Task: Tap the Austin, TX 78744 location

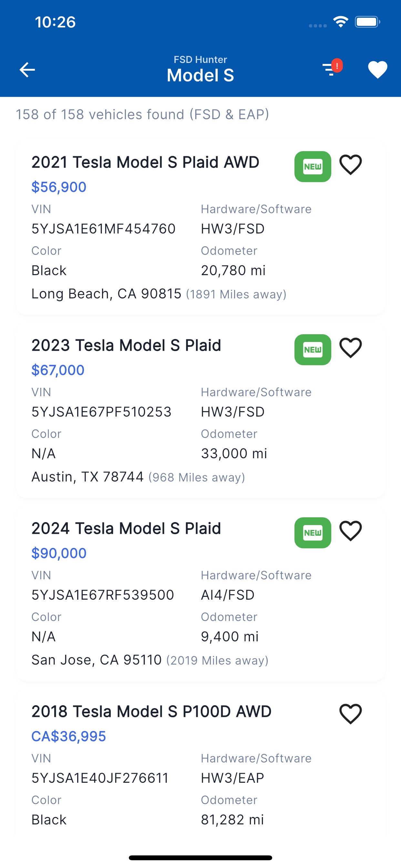Action: tap(87, 477)
